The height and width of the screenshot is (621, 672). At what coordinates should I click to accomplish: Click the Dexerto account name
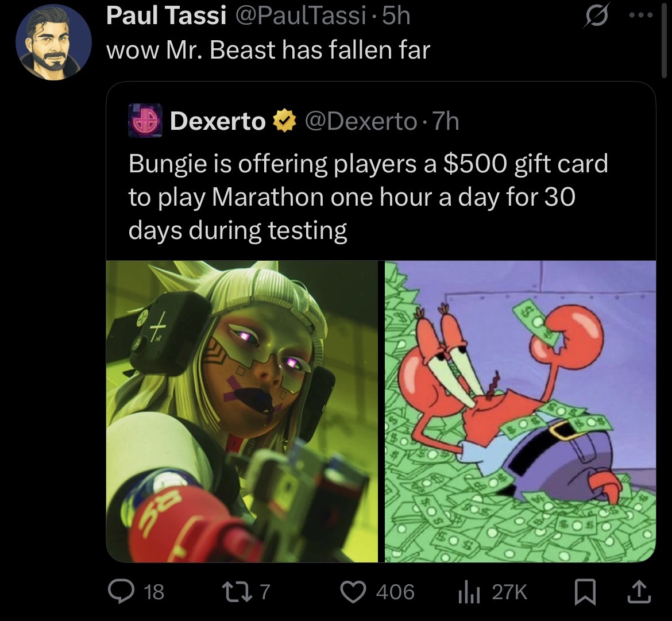[x=218, y=121]
